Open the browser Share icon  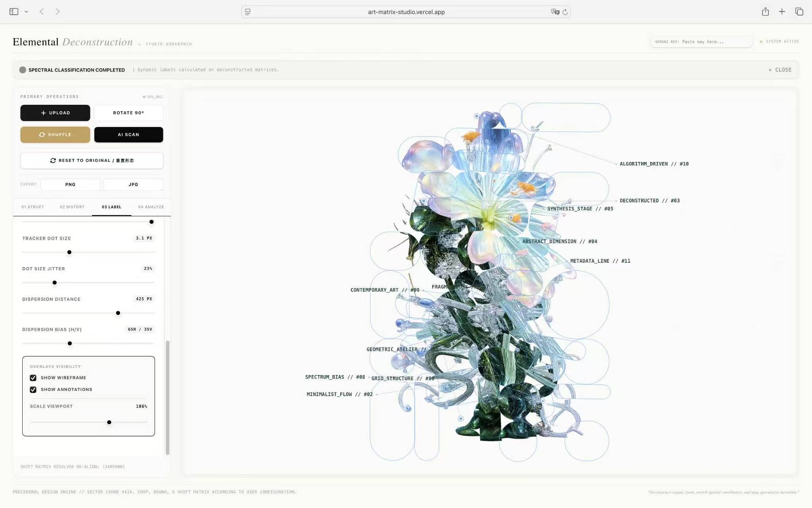(x=765, y=12)
